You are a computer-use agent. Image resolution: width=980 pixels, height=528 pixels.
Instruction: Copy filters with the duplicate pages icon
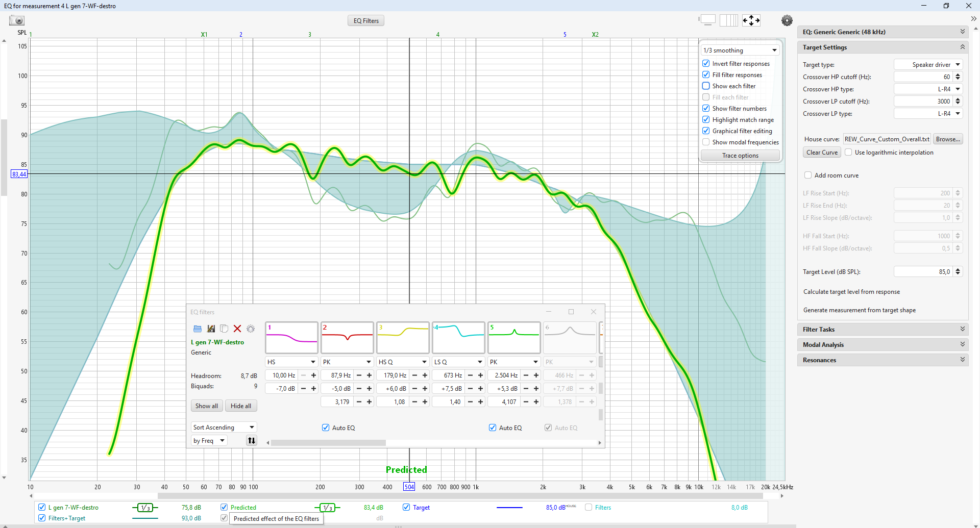[224, 329]
